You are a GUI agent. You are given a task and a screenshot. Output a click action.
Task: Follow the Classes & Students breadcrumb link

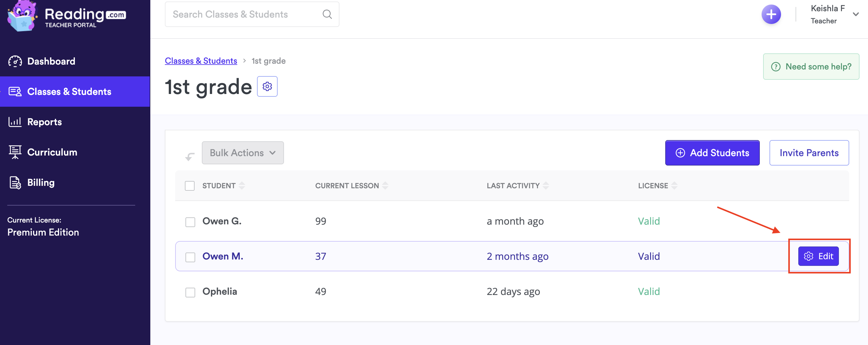201,61
